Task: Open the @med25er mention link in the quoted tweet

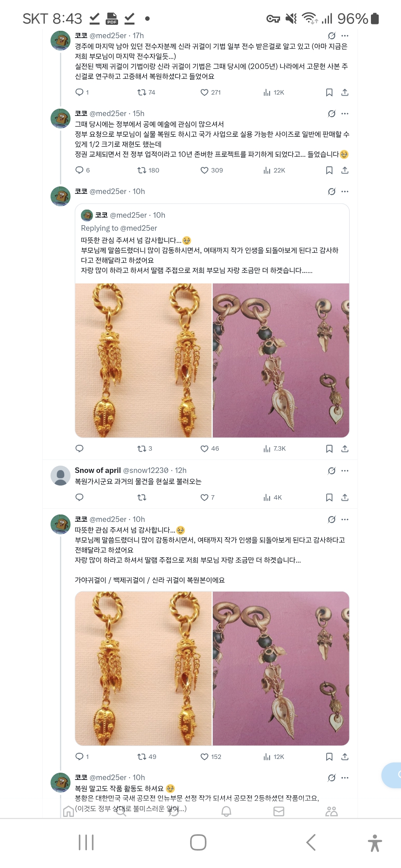Action: point(138,228)
